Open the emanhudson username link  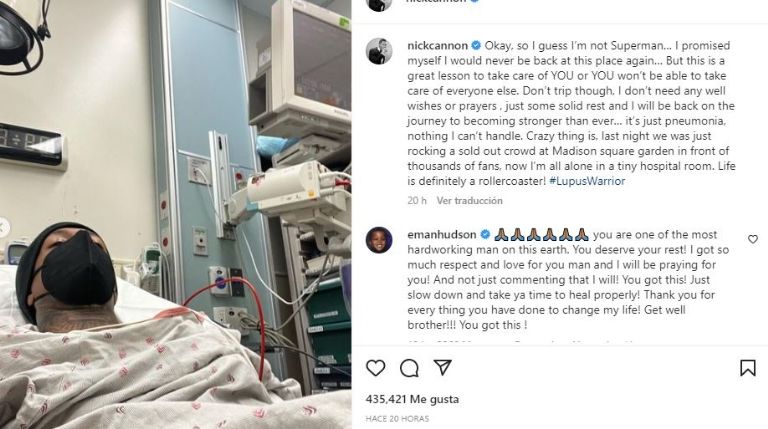click(x=442, y=235)
